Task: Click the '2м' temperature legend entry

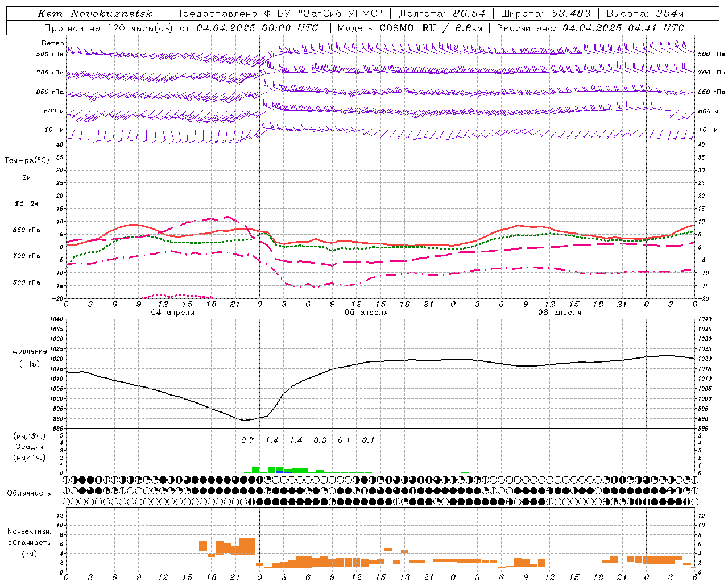Action: click(x=27, y=178)
